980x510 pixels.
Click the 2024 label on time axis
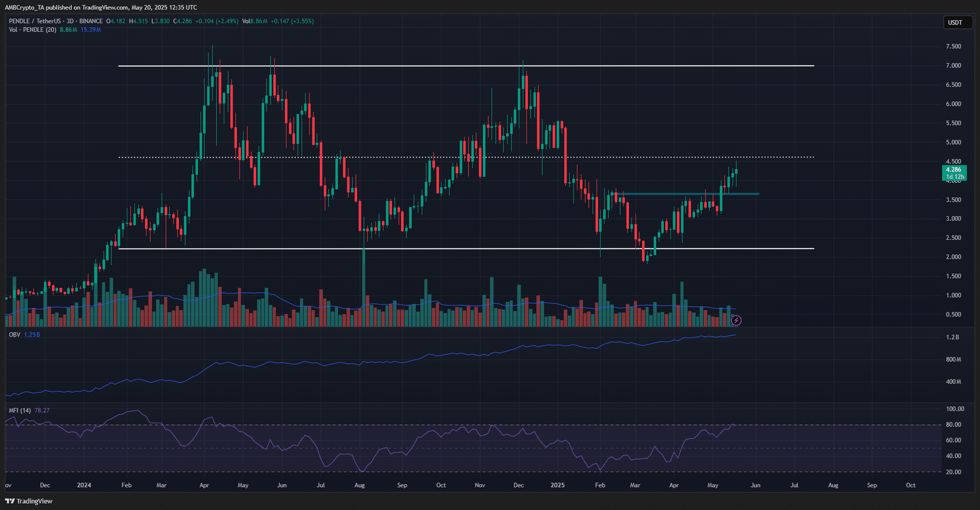coord(84,485)
